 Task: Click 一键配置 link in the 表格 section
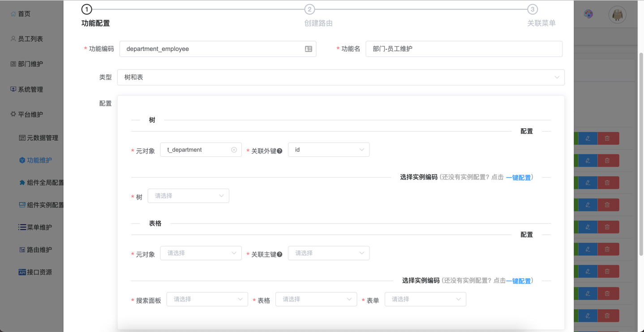518,281
